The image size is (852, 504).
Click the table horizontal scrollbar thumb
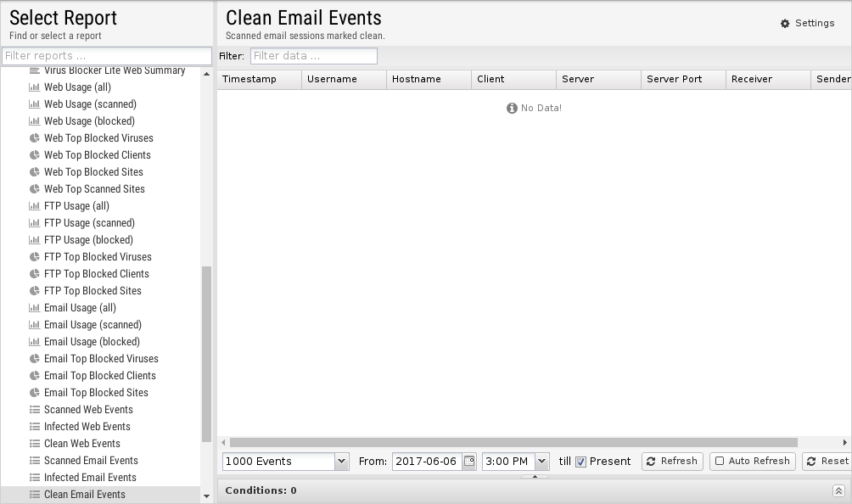tap(513, 443)
